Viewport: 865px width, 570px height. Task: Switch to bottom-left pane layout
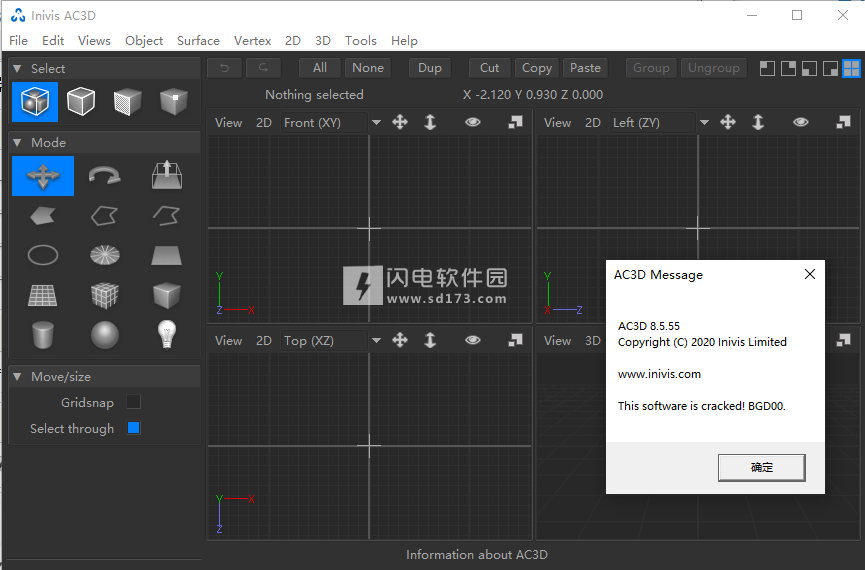tap(809, 68)
